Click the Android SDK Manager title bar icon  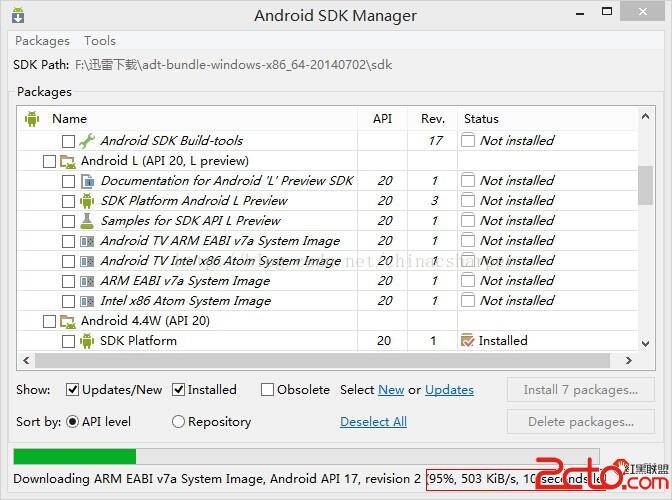[18, 15]
